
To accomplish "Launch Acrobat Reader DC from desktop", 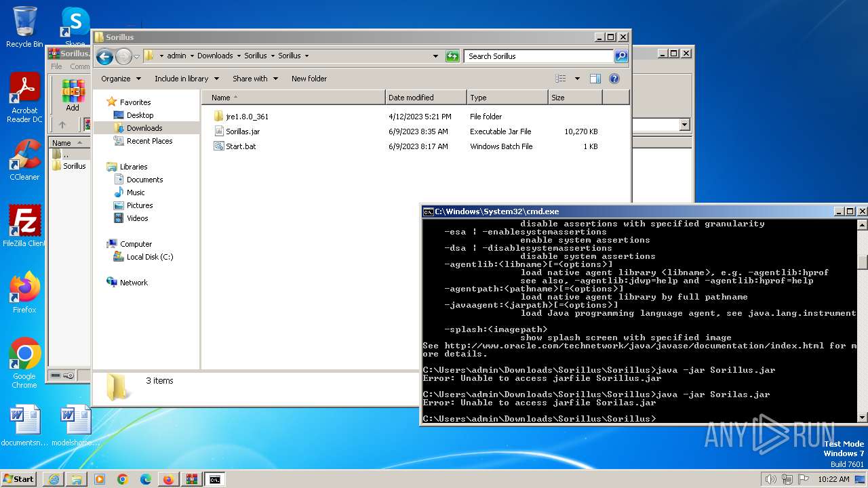I will [24, 98].
